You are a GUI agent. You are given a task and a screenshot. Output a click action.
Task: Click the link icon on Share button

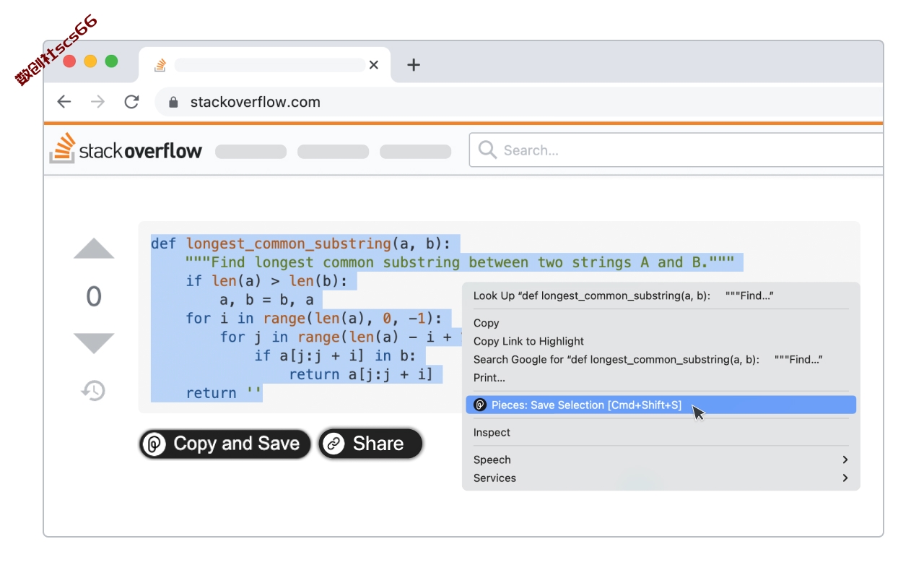pyautogui.click(x=334, y=444)
